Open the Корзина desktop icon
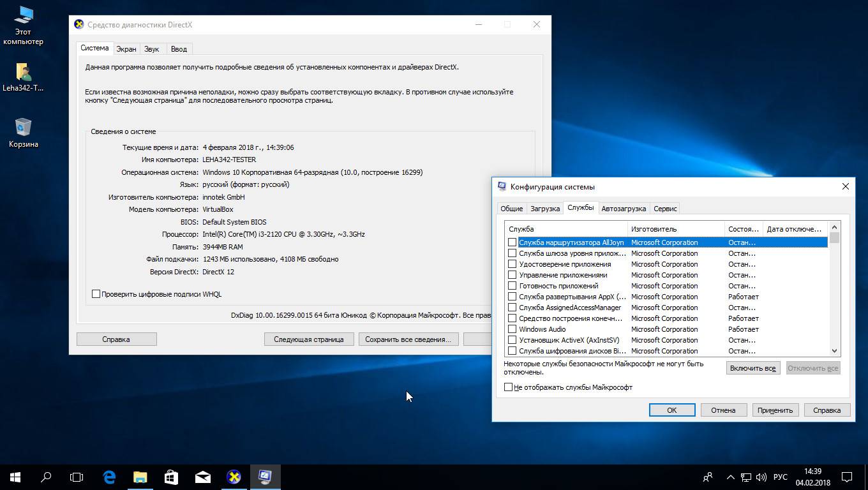 (x=23, y=132)
